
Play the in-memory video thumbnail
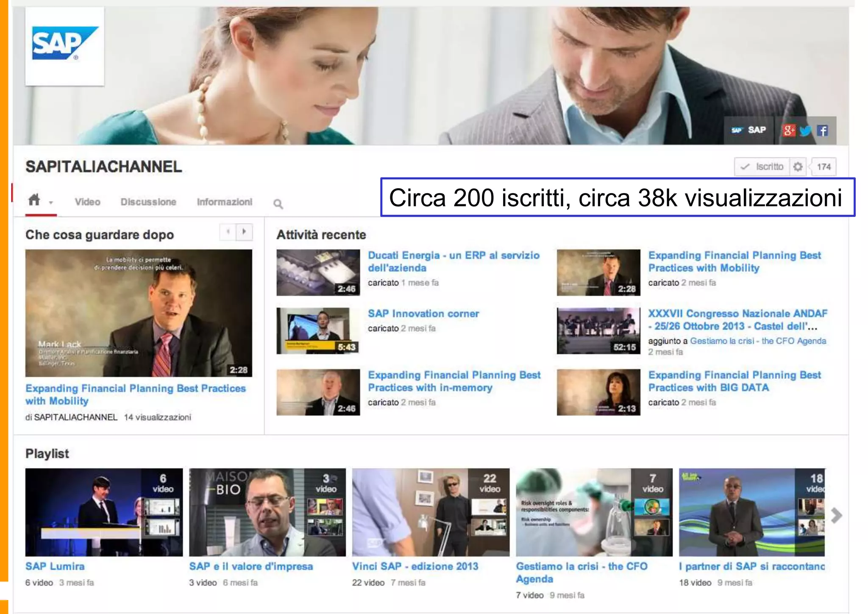318,392
